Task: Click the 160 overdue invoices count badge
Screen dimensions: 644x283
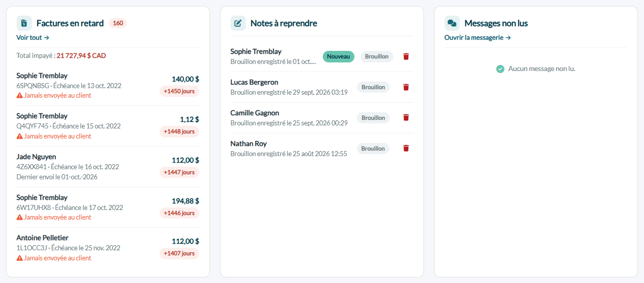Action: pyautogui.click(x=118, y=23)
